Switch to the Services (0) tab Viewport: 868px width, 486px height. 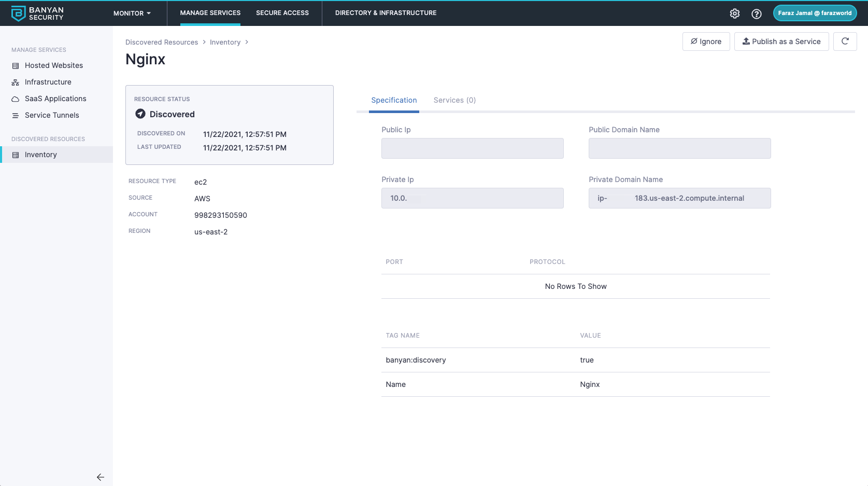tap(454, 100)
